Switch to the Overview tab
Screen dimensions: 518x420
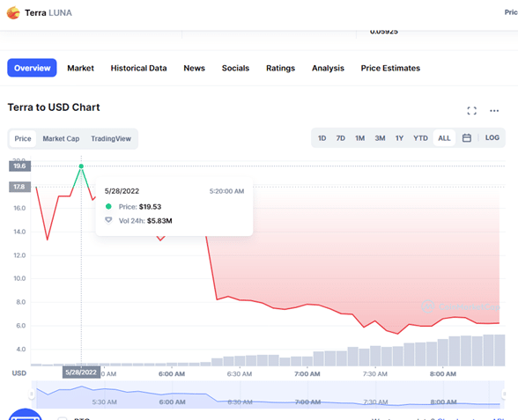point(32,68)
